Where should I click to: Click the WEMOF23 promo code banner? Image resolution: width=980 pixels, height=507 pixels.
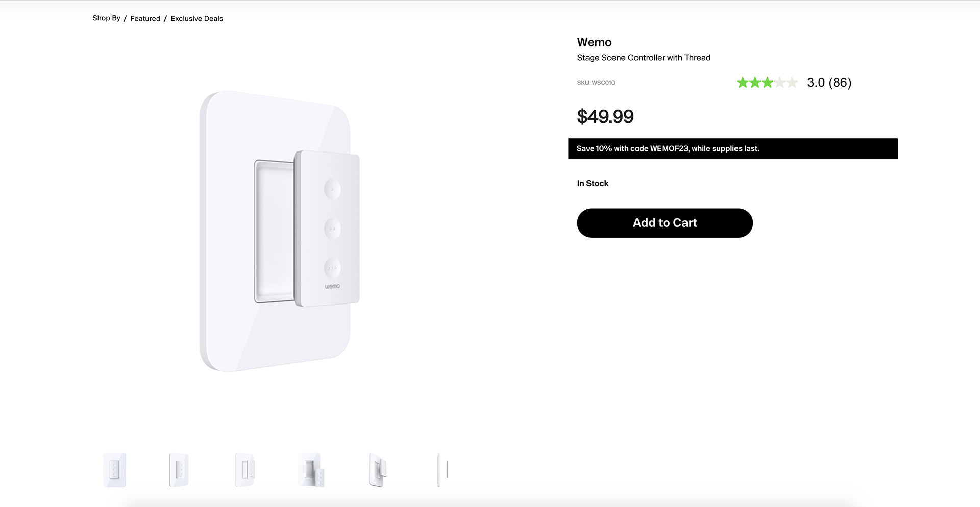point(732,149)
